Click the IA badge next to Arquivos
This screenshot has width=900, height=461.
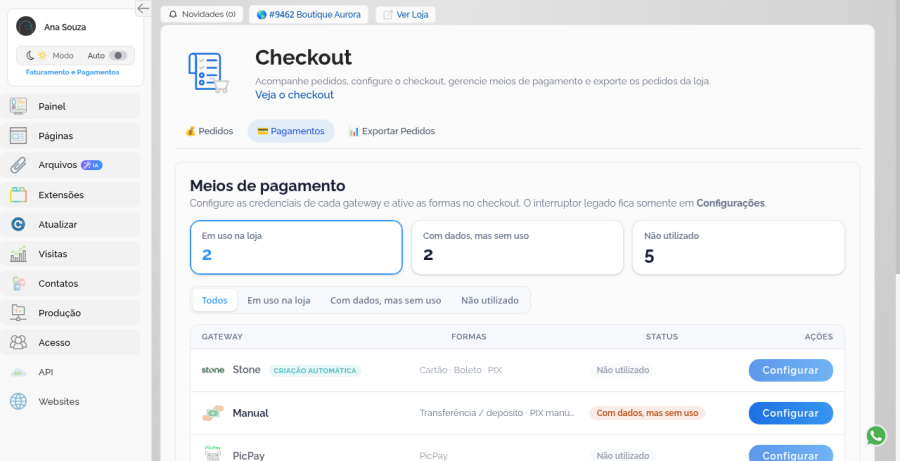pyautogui.click(x=92, y=165)
